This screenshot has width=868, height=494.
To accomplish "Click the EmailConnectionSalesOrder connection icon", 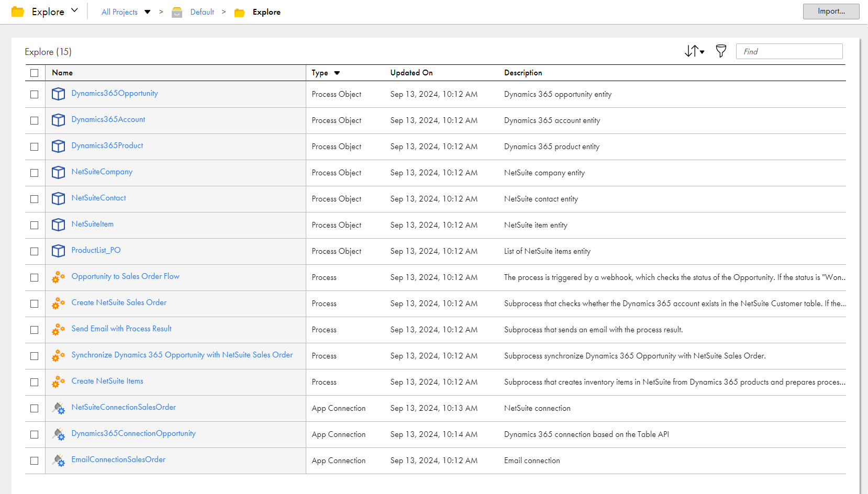I will click(58, 461).
